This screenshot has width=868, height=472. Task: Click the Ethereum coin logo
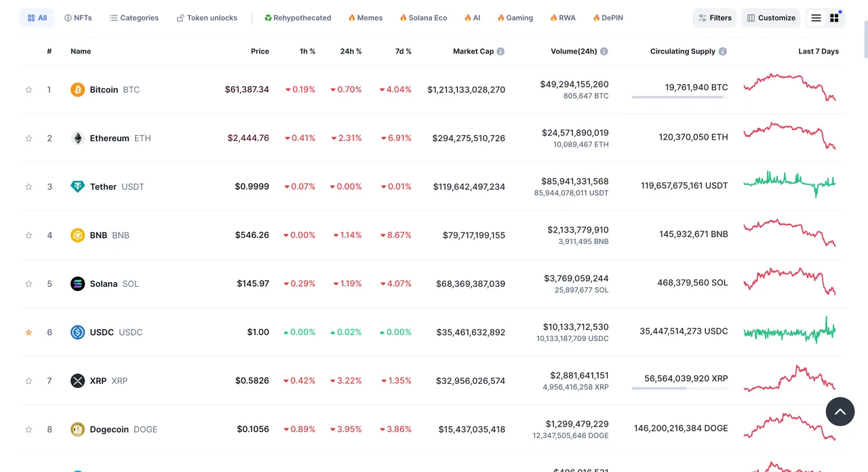(78, 138)
